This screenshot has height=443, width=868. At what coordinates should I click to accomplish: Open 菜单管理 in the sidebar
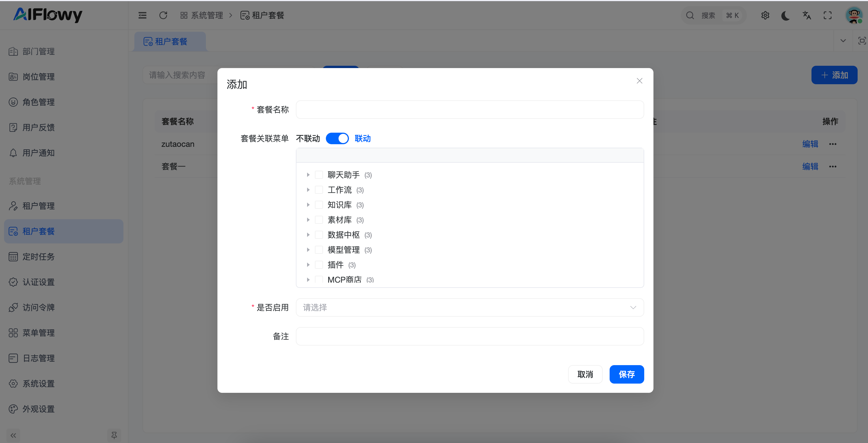[x=38, y=333]
